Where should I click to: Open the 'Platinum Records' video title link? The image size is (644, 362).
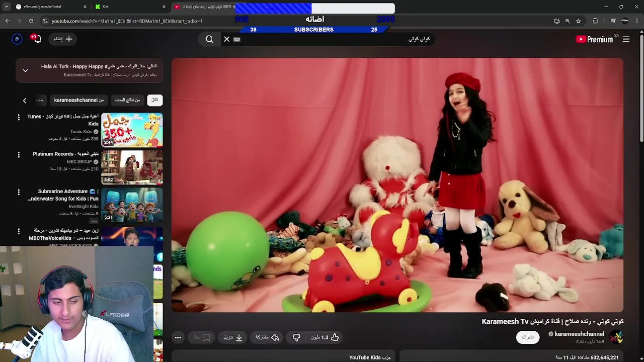click(66, 154)
